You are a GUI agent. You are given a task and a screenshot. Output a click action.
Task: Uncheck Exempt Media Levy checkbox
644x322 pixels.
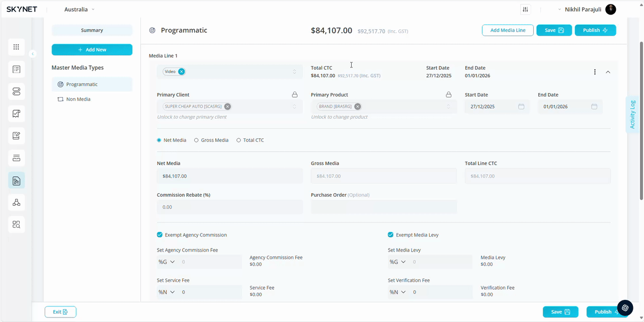(x=390, y=235)
